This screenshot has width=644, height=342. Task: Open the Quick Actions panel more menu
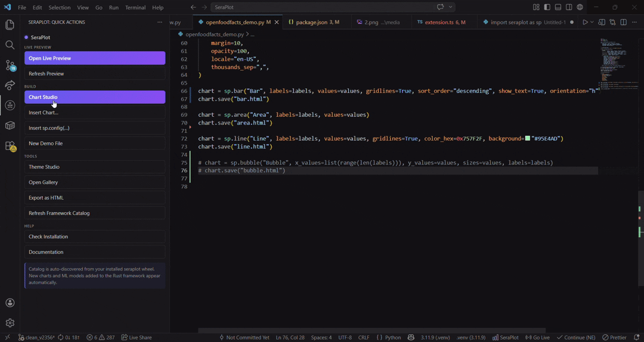[x=160, y=22]
